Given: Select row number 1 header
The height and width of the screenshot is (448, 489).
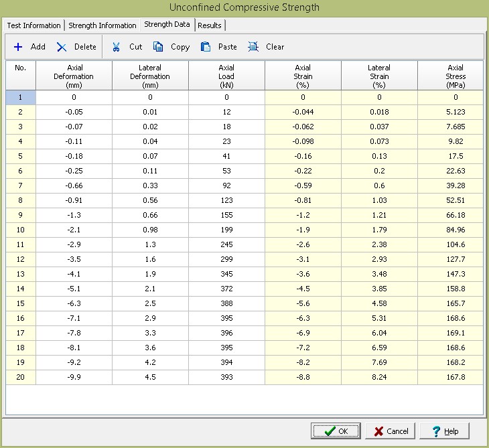Looking at the screenshot, I should tap(21, 97).
